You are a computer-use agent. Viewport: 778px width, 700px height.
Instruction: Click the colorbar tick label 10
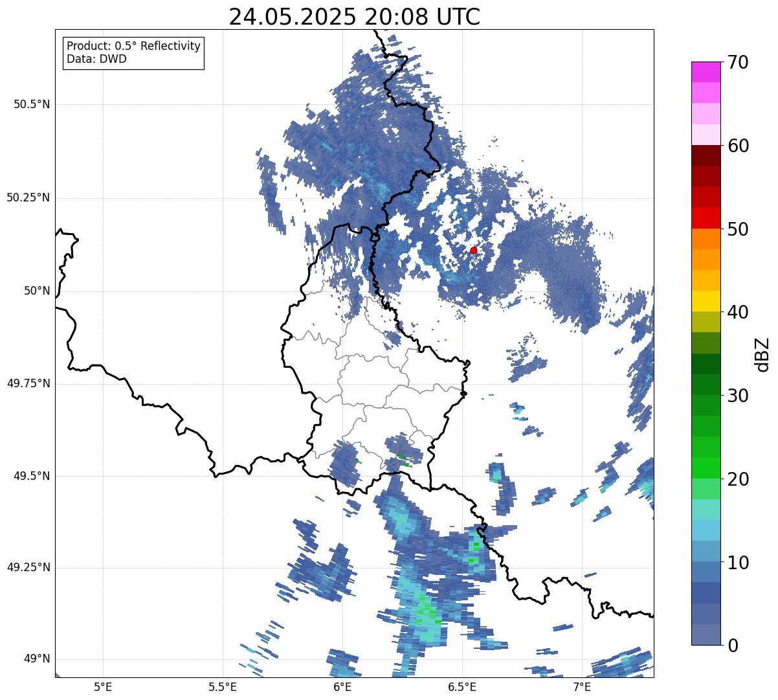click(x=738, y=563)
